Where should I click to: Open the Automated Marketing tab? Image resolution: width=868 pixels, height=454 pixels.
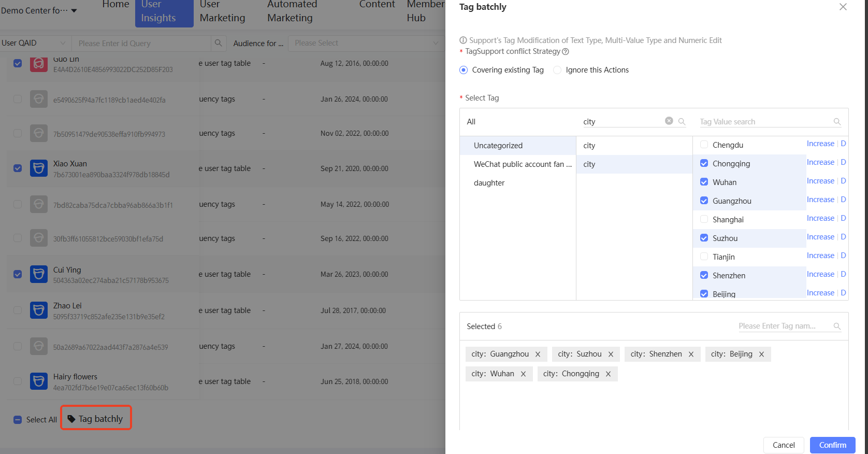click(x=292, y=11)
